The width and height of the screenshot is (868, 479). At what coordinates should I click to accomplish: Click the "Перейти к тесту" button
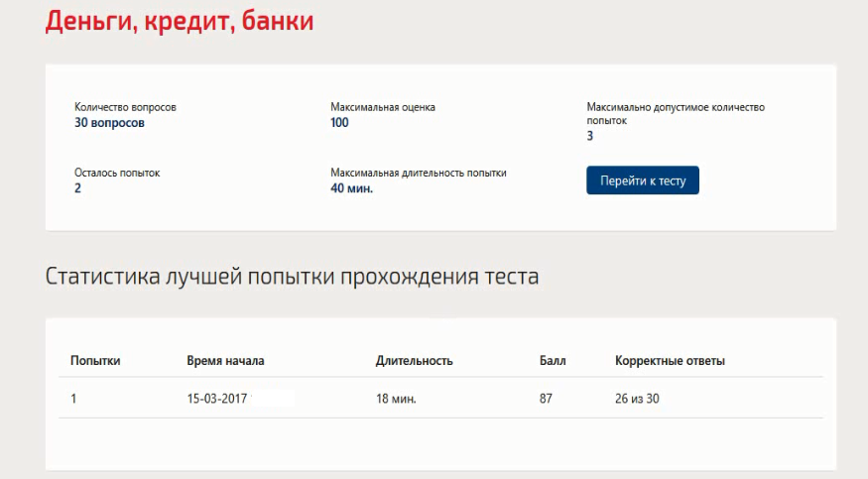pos(642,180)
